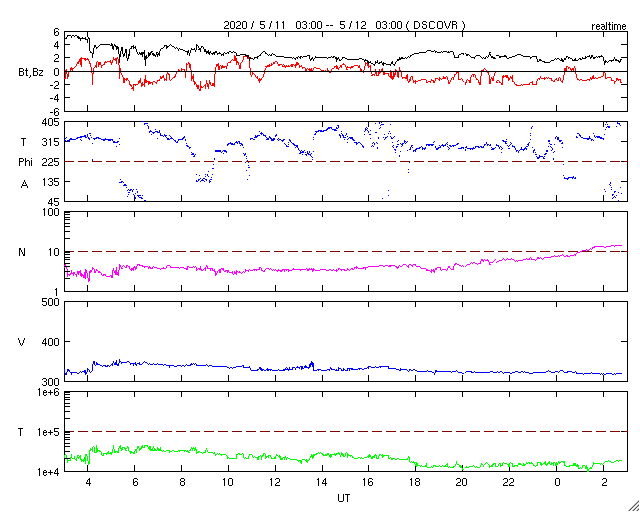640x512 pixels.
Task: Click the "T" label above Phi
Action: coord(22,142)
